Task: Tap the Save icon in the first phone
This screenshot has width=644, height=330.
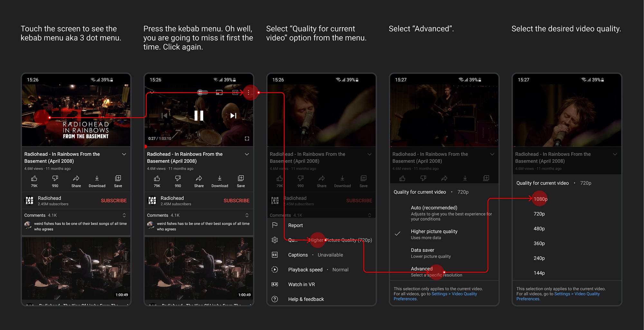Action: click(x=118, y=178)
